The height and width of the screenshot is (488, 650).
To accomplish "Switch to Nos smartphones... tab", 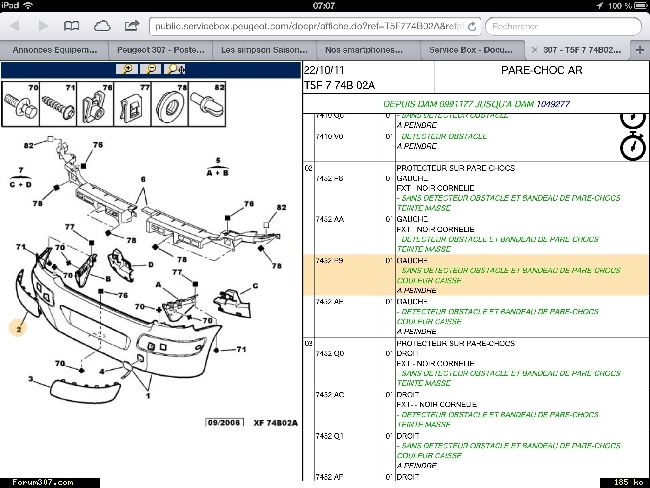I will pos(364,50).
